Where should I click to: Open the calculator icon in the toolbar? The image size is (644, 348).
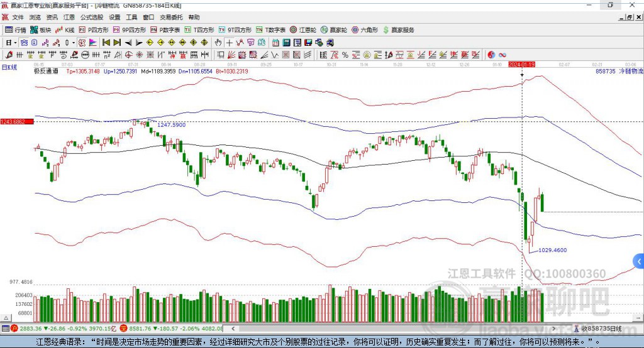[x=286, y=43]
